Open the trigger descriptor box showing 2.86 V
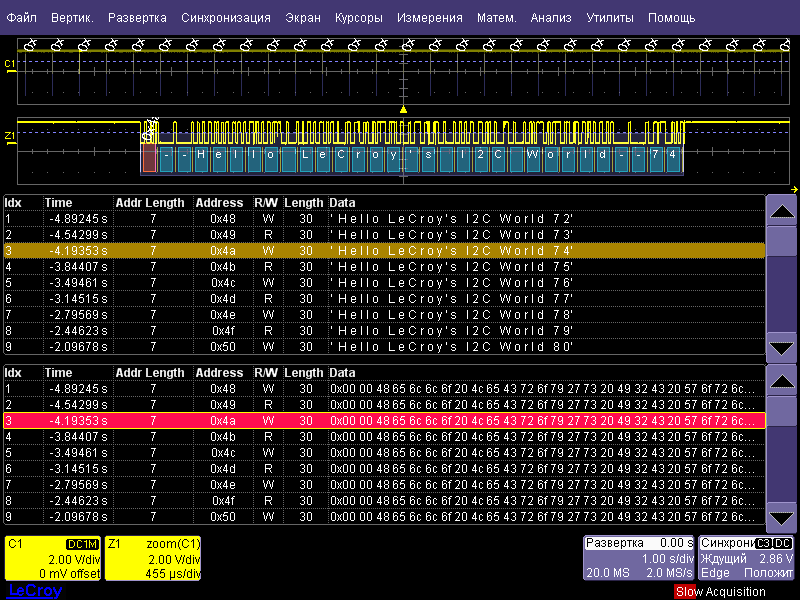 (x=746, y=558)
